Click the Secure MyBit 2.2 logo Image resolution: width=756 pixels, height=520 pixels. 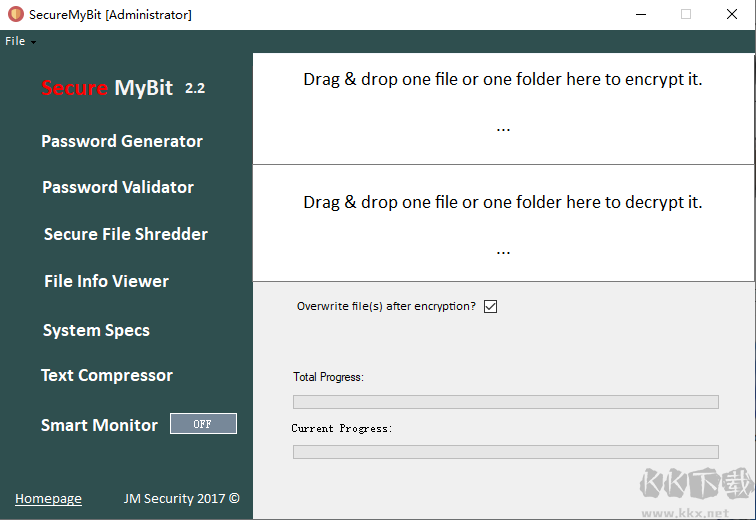tap(123, 88)
